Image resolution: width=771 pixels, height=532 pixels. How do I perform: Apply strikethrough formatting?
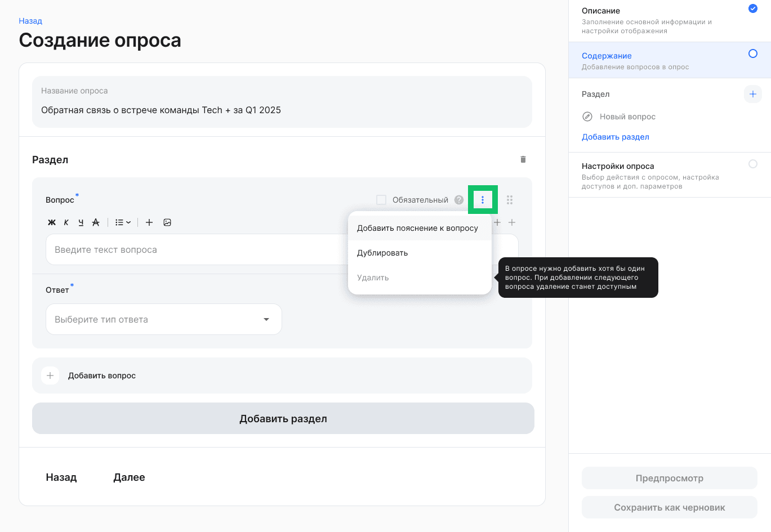(x=96, y=222)
